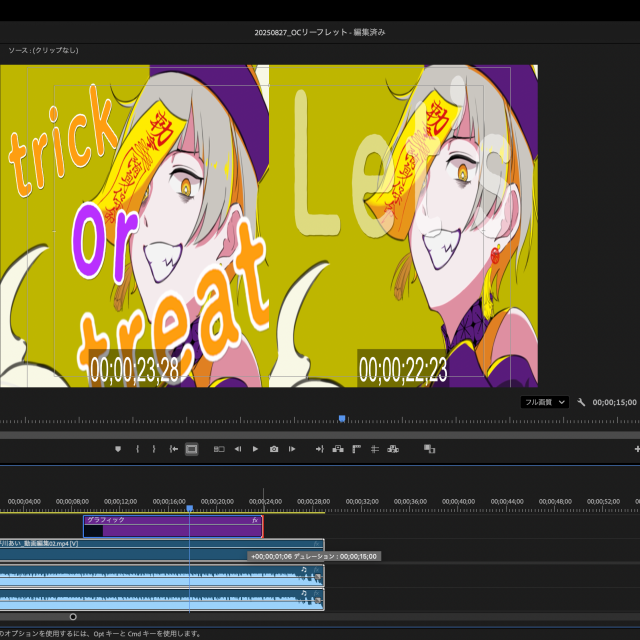Open the フル画質 playback resolution dropdown
Image resolution: width=640 pixels, height=640 pixels.
coord(545,402)
